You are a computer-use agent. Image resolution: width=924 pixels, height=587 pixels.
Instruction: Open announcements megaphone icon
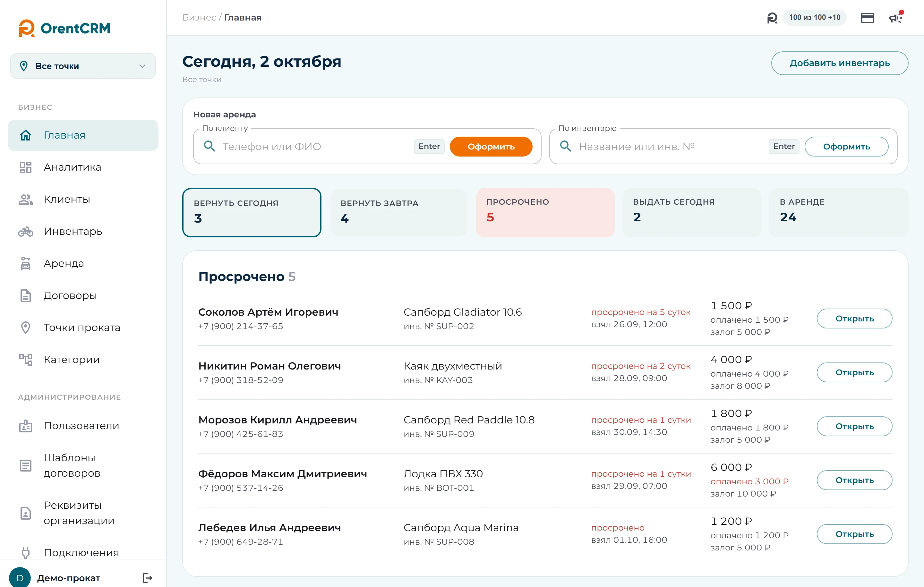click(896, 18)
